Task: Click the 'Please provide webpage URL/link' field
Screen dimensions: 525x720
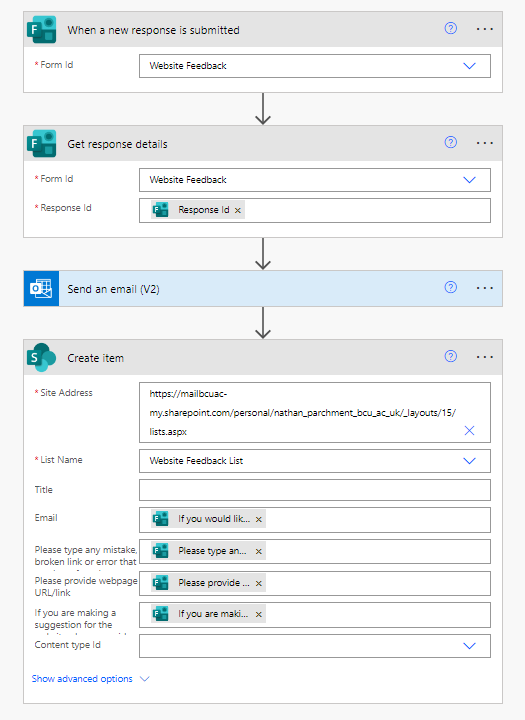Action: (315, 584)
